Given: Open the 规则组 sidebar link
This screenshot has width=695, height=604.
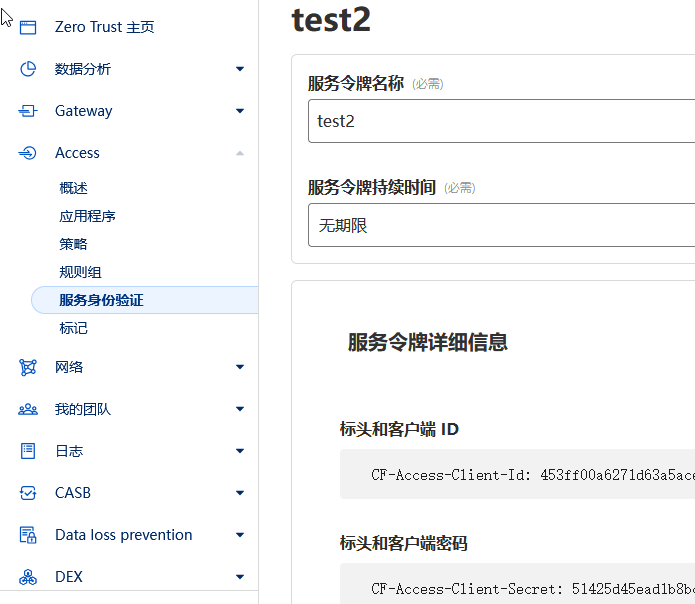Looking at the screenshot, I should [80, 272].
